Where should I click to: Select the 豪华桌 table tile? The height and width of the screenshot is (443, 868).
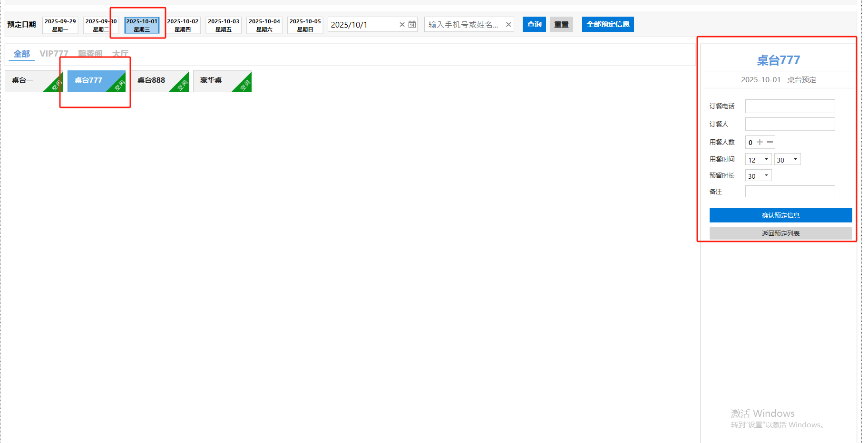(219, 81)
